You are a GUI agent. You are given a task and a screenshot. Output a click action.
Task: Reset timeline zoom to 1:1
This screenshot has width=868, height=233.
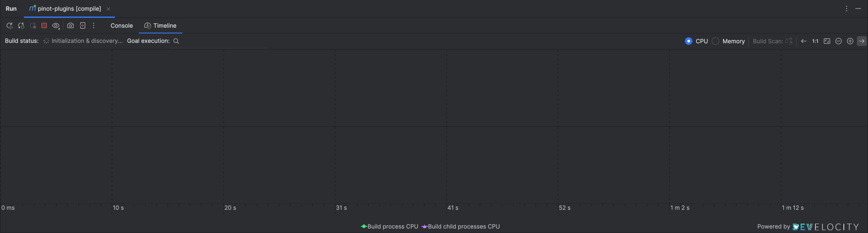pos(815,41)
